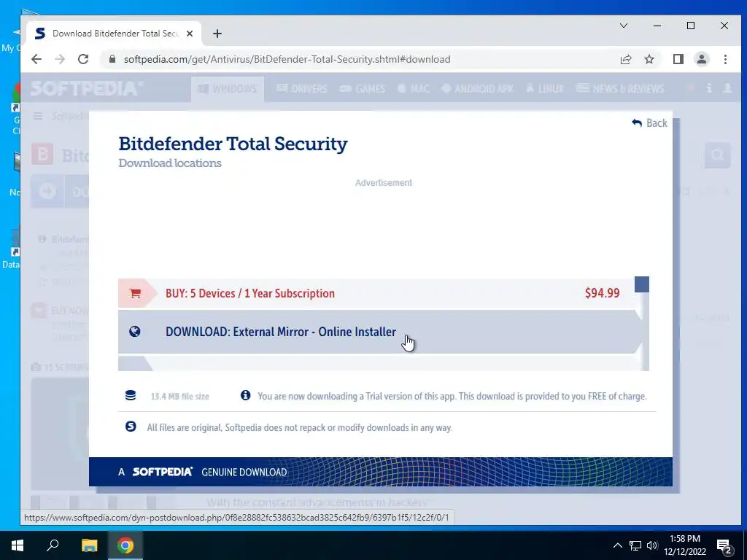Click the file size database icon
The image size is (747, 560).
pos(131,395)
